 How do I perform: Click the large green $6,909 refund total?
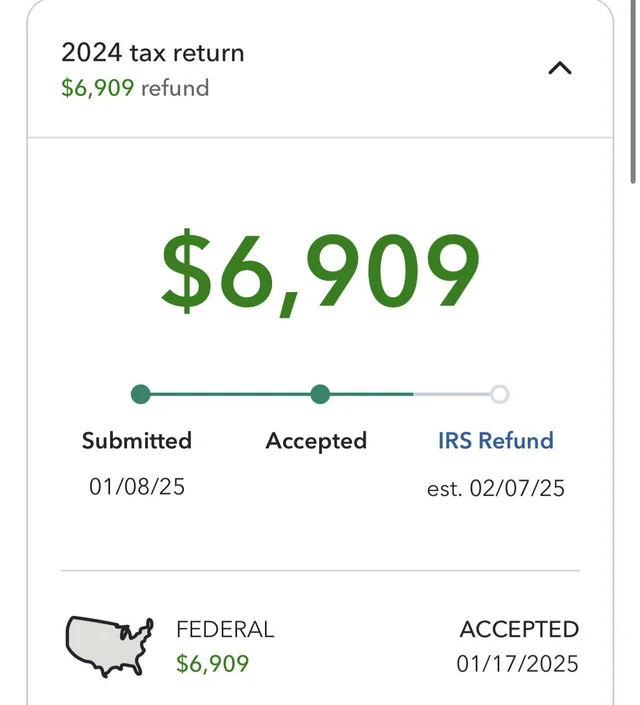320,272
